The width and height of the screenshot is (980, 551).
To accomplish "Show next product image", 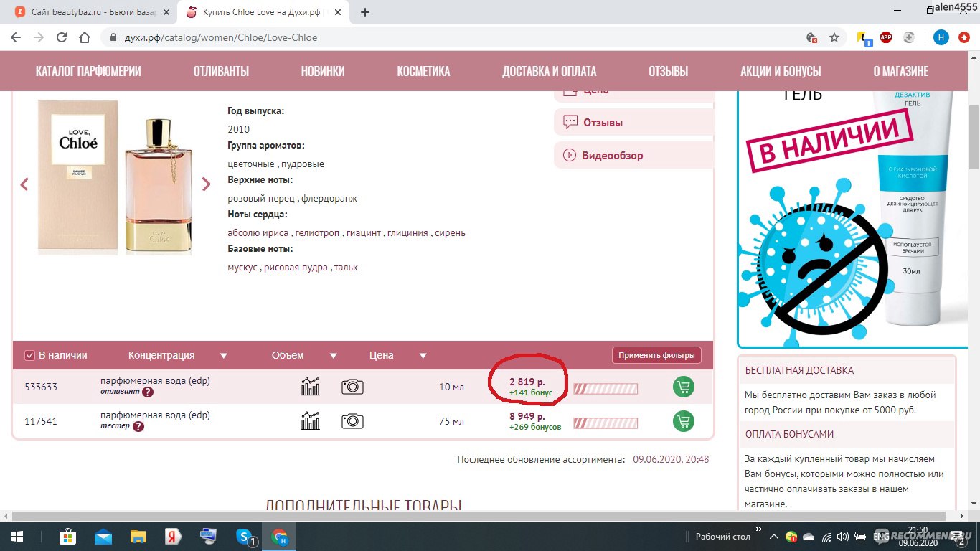I will [206, 184].
